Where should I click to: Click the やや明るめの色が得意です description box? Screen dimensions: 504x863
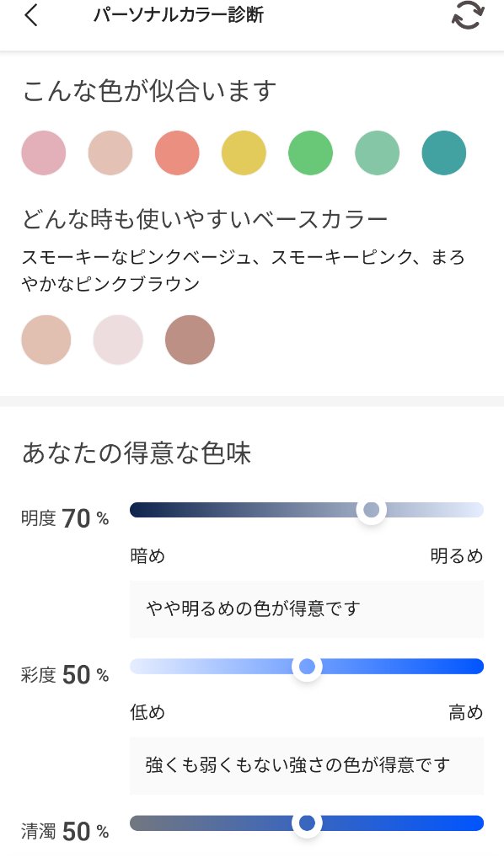point(306,608)
